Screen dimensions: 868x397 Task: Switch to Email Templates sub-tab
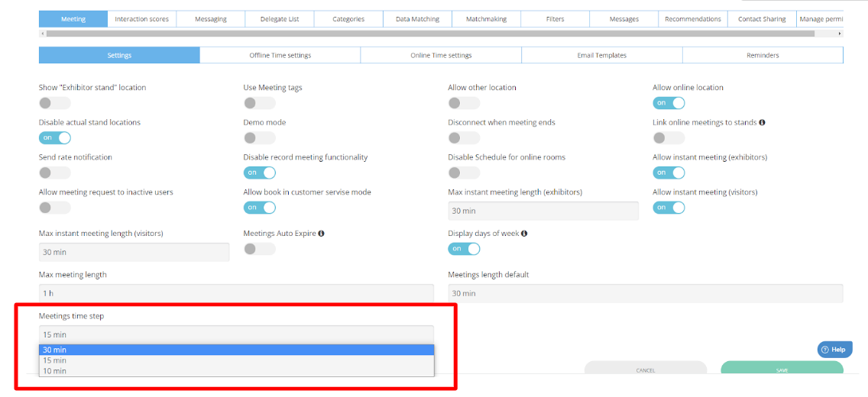602,55
